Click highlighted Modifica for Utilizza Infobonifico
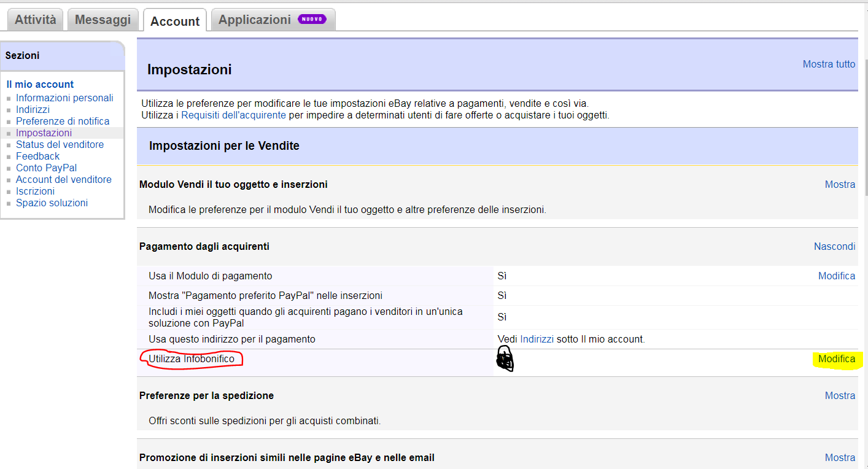Screen dimensions: 868x469 [836, 359]
